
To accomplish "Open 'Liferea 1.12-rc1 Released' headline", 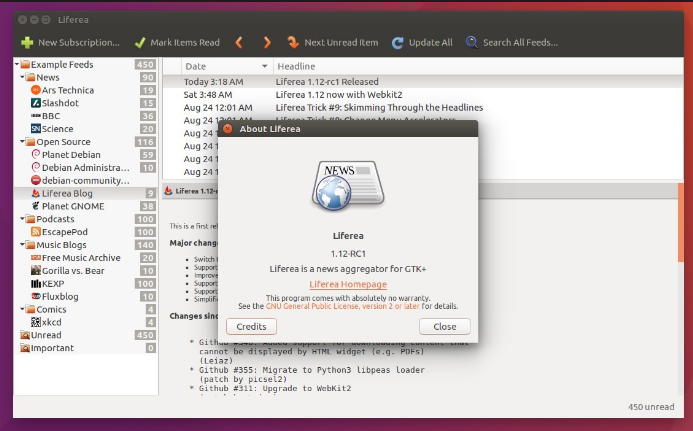I will pyautogui.click(x=327, y=82).
